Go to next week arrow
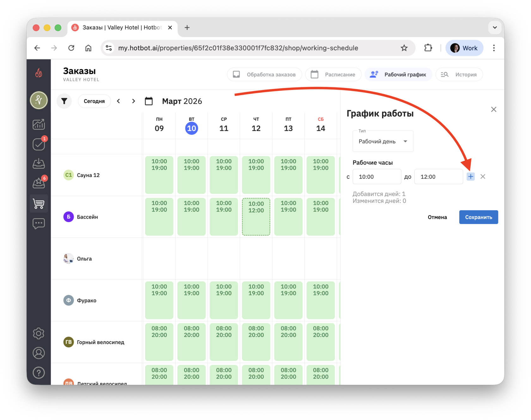Viewport: 531px width, 420px height. click(133, 101)
